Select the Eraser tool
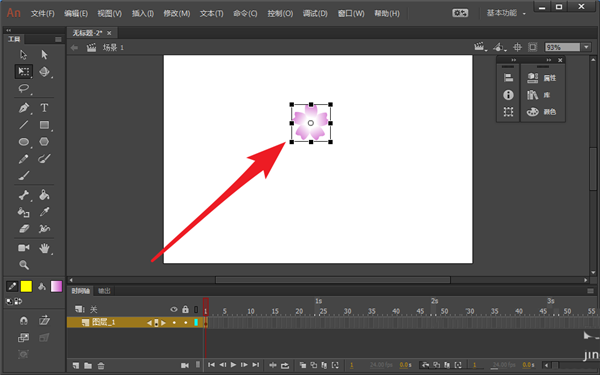600x375 pixels. tap(24, 229)
